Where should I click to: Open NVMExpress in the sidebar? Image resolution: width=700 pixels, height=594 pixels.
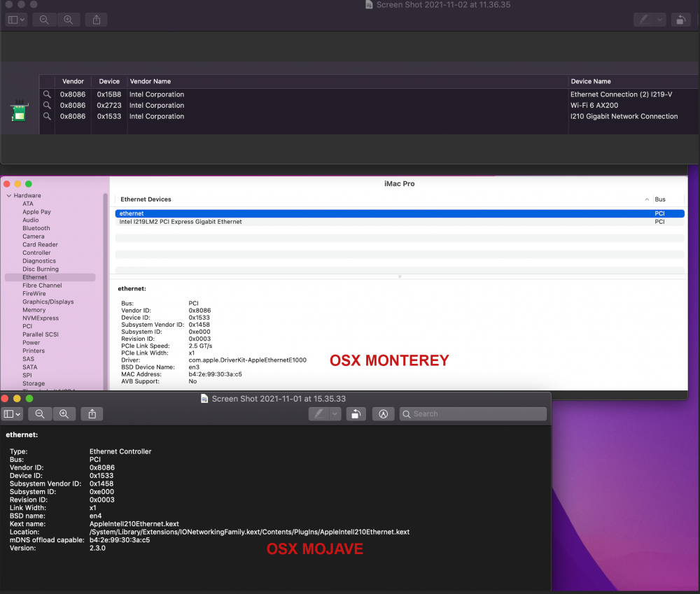[x=41, y=318]
